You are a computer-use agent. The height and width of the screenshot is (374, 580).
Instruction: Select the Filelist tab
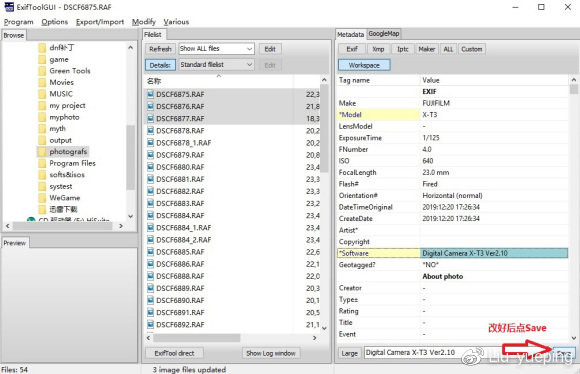153,34
